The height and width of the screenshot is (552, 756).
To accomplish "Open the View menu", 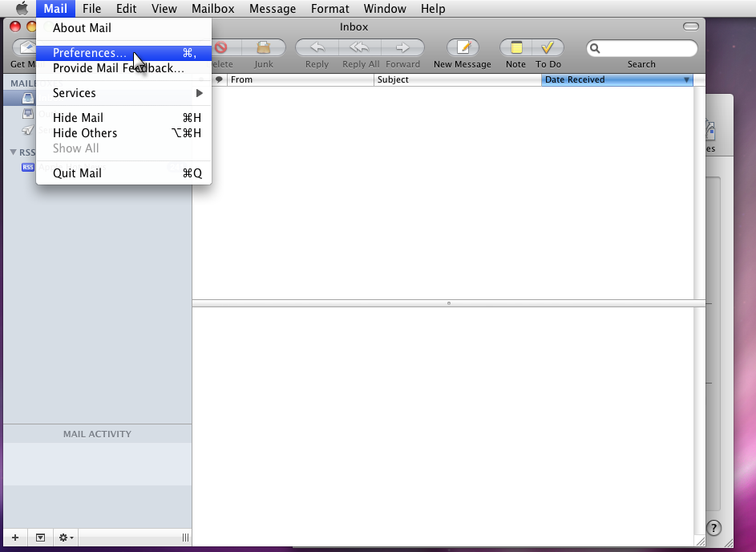I will [164, 8].
